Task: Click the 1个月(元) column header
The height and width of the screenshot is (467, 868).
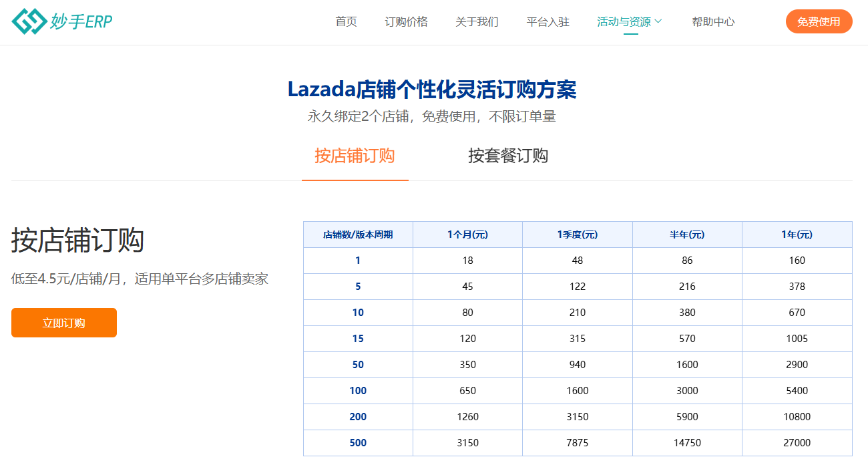Action: coord(467,235)
